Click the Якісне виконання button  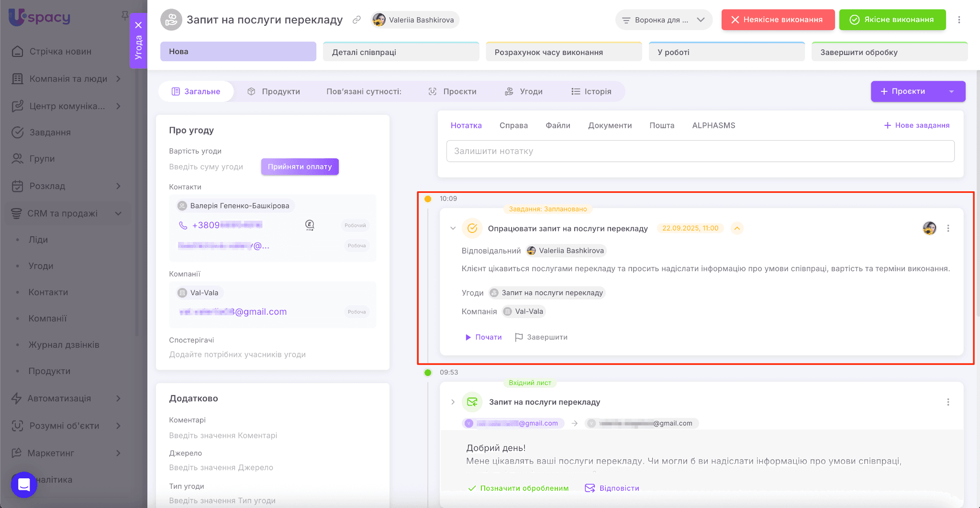pyautogui.click(x=892, y=20)
